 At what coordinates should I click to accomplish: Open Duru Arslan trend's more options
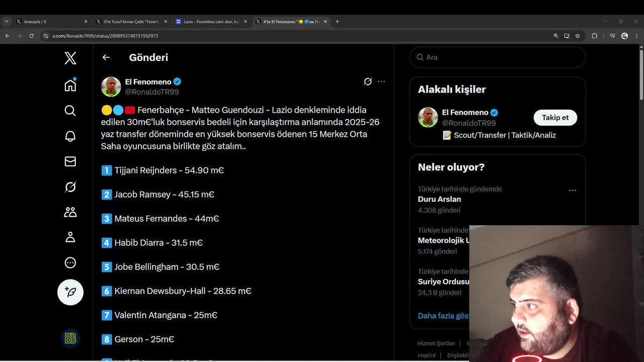click(573, 191)
